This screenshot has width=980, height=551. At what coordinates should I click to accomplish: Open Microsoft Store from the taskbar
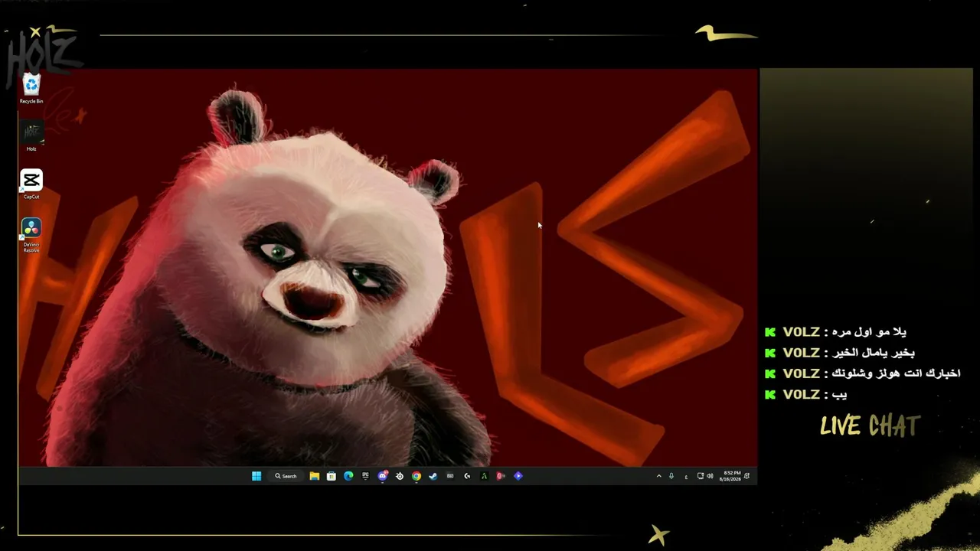[332, 476]
